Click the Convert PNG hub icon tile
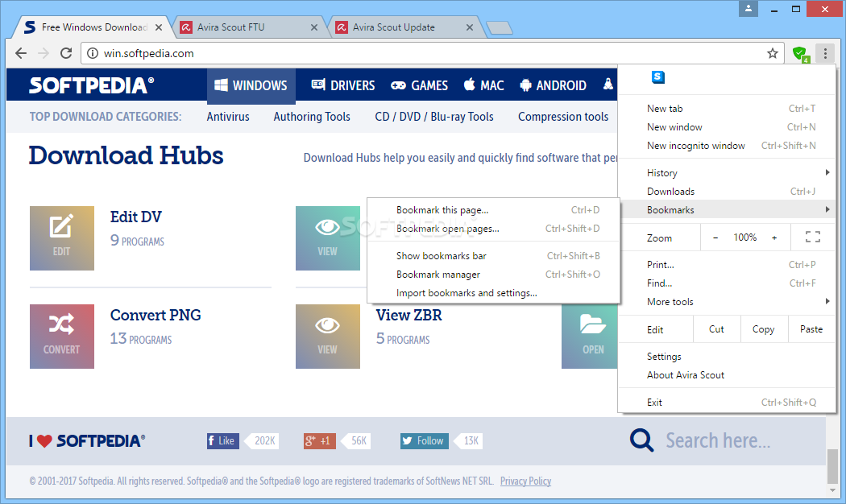Viewport: 846px width, 504px height. coord(62,337)
